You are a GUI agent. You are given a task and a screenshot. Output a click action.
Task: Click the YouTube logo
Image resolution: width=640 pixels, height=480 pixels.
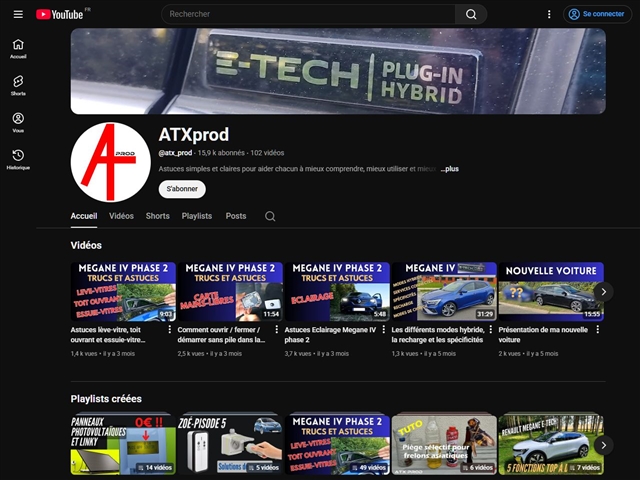(x=60, y=14)
